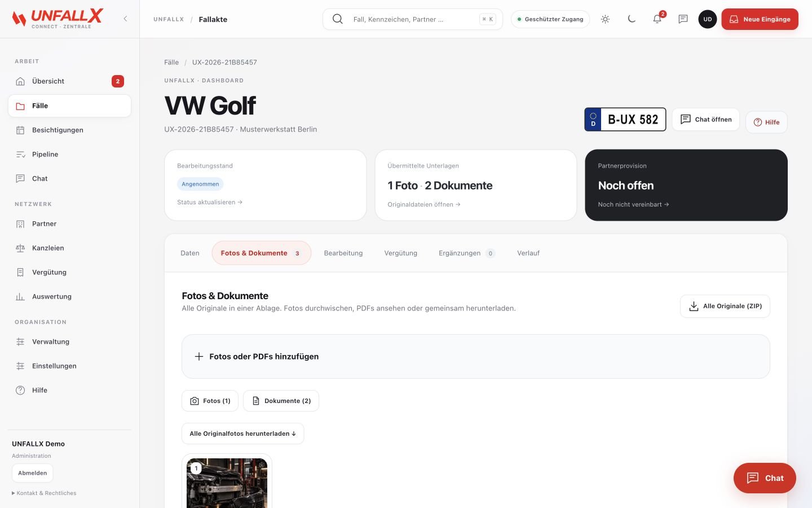Switch to the Daten tab
Screen dimensions: 812x508
click(190, 253)
